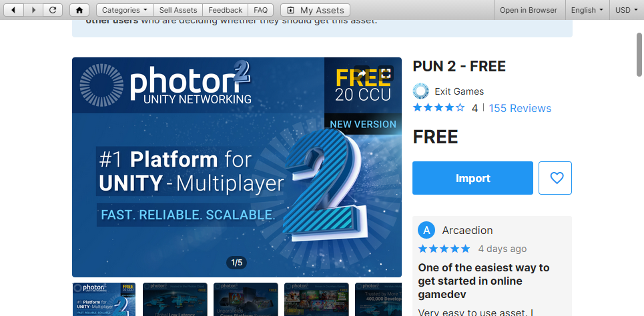The height and width of the screenshot is (316, 644).
Task: Click the five-star rating in Arcaedion's review
Action: pyautogui.click(x=444, y=249)
